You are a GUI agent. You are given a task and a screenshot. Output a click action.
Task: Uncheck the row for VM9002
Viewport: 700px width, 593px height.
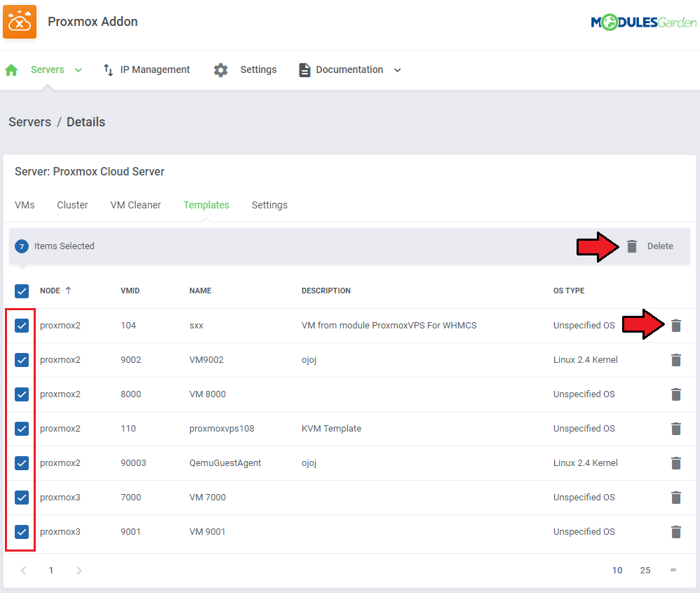tap(22, 360)
